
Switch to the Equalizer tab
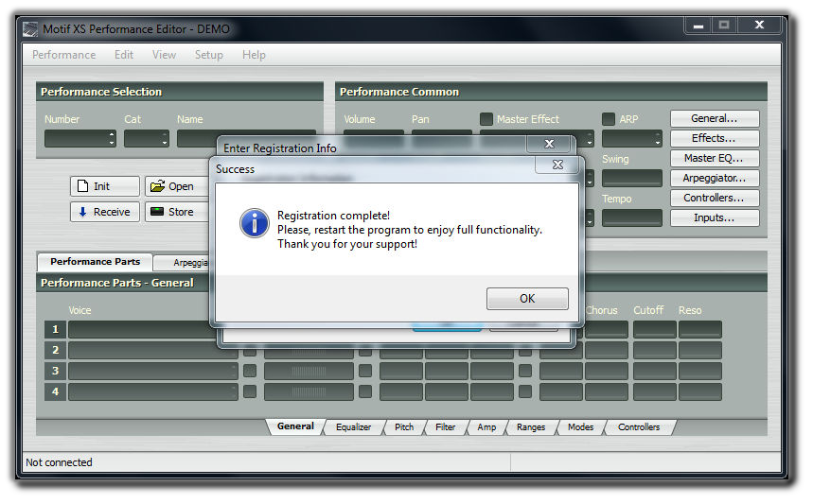(x=353, y=427)
